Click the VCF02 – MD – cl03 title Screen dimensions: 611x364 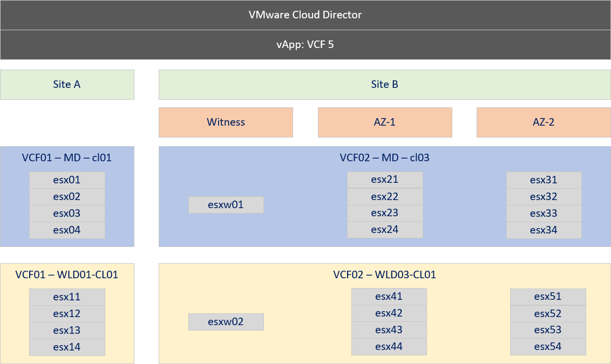(385, 157)
